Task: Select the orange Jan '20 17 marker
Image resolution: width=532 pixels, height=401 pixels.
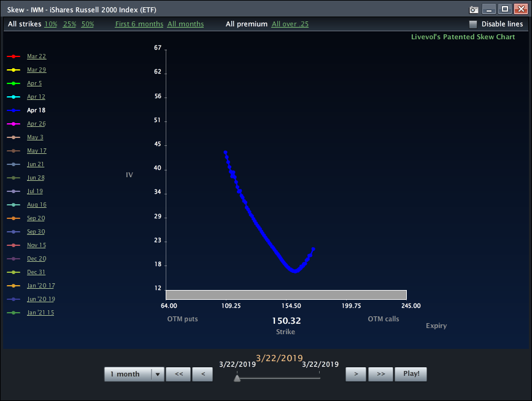Action: pyautogui.click(x=13, y=285)
